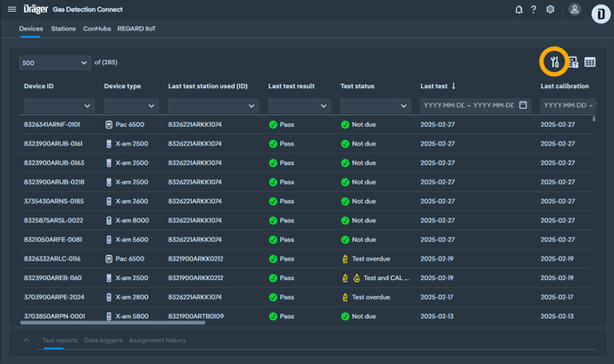This screenshot has height=364, width=614.
Task: Click the tools configuration icon
Action: (x=554, y=62)
